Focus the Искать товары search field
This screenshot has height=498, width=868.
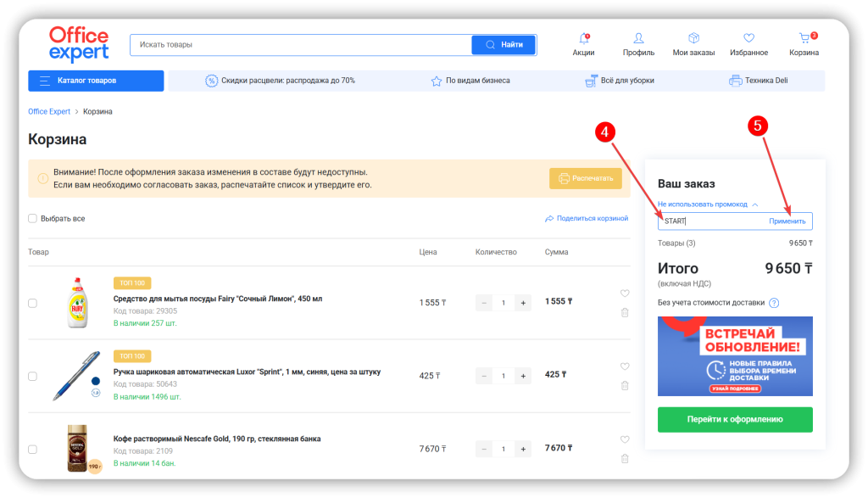(x=301, y=45)
